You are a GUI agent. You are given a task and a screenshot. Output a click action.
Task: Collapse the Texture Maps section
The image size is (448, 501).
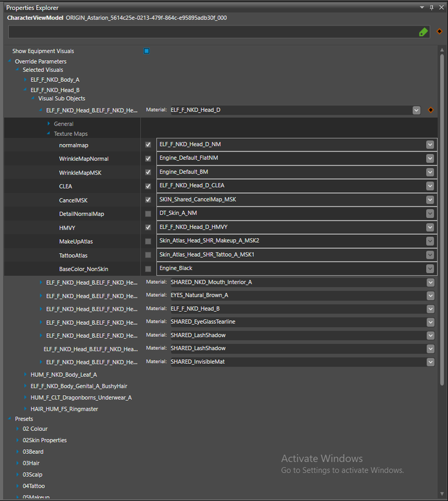click(49, 133)
